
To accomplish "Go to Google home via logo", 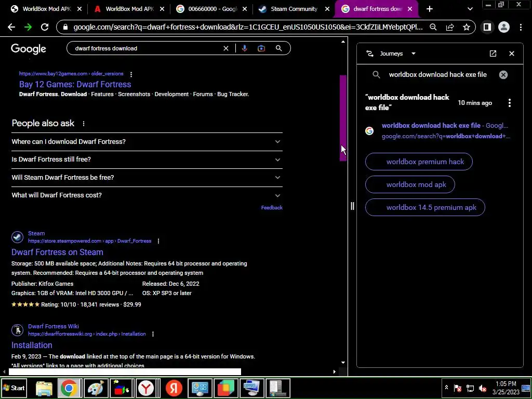I will point(29,49).
